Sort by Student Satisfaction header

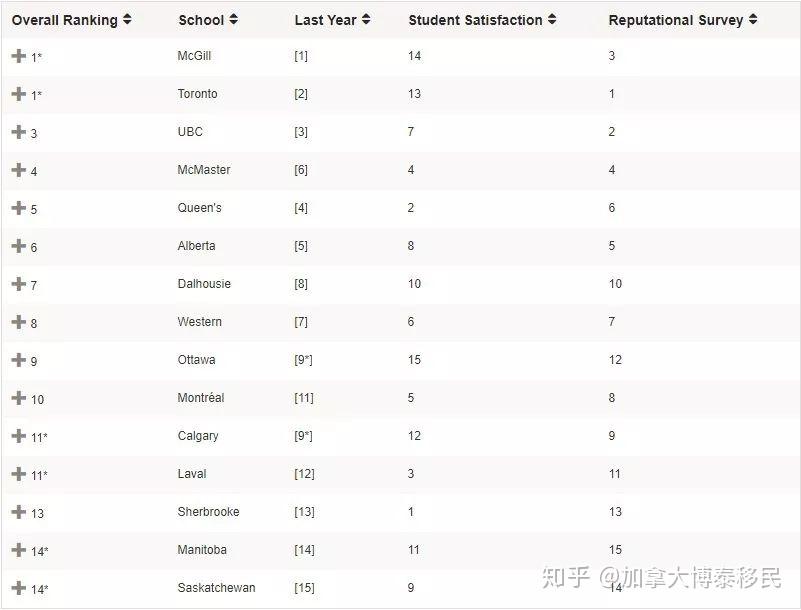point(481,20)
